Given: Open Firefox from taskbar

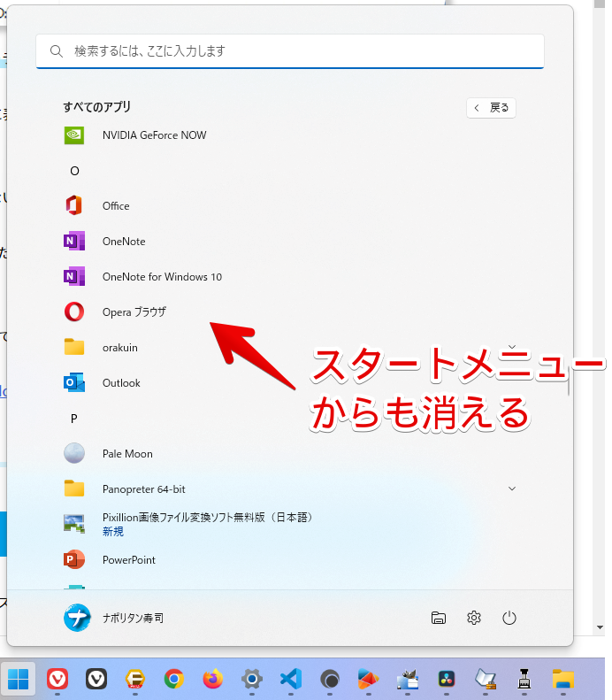Looking at the screenshot, I should point(213,679).
